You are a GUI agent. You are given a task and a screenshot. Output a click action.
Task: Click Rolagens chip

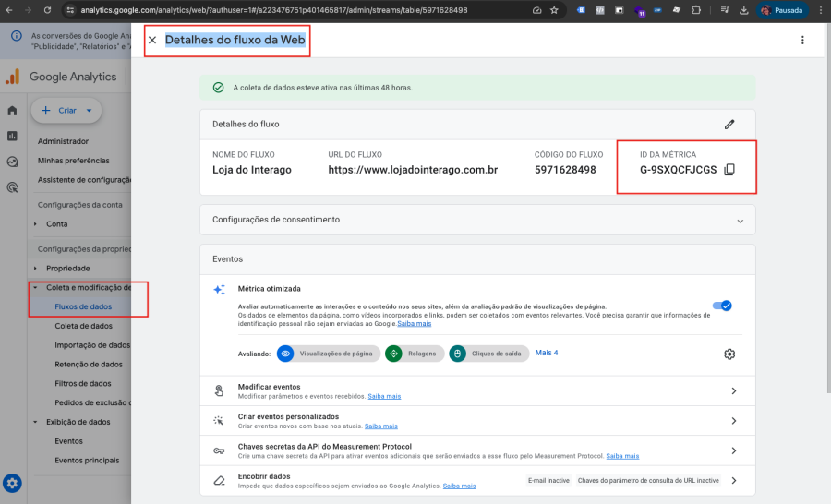(x=415, y=354)
